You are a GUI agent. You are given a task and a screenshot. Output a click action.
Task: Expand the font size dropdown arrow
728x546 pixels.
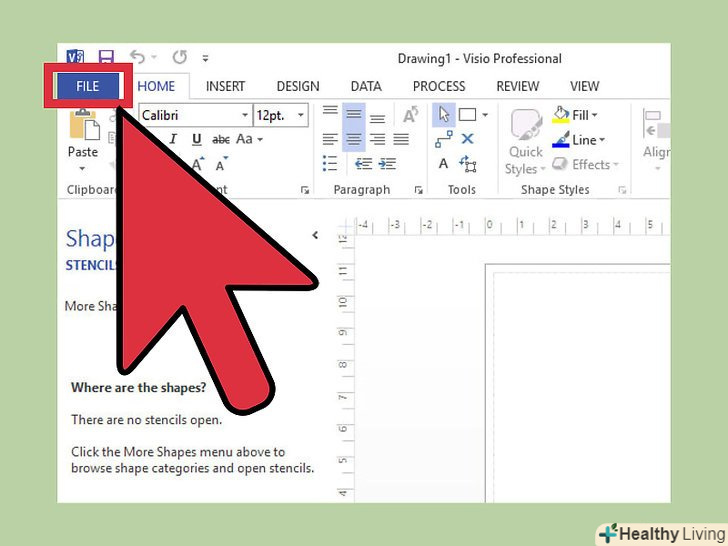(301, 115)
